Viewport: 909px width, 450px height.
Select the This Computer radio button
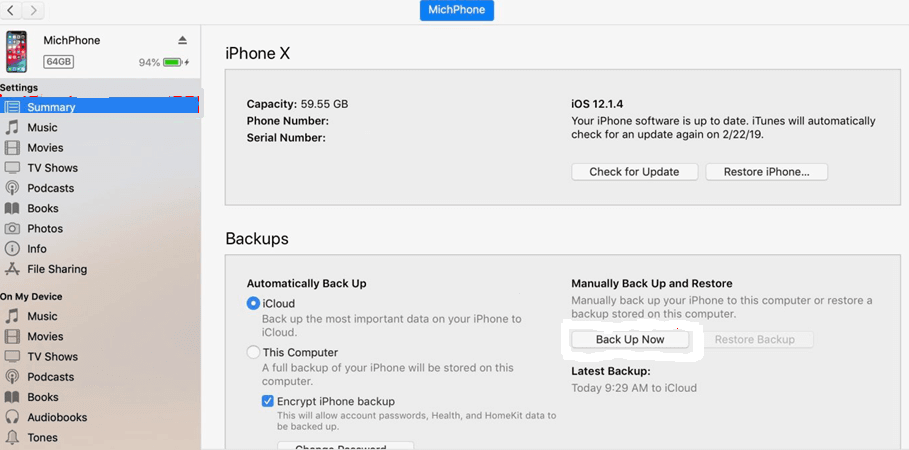coord(253,352)
